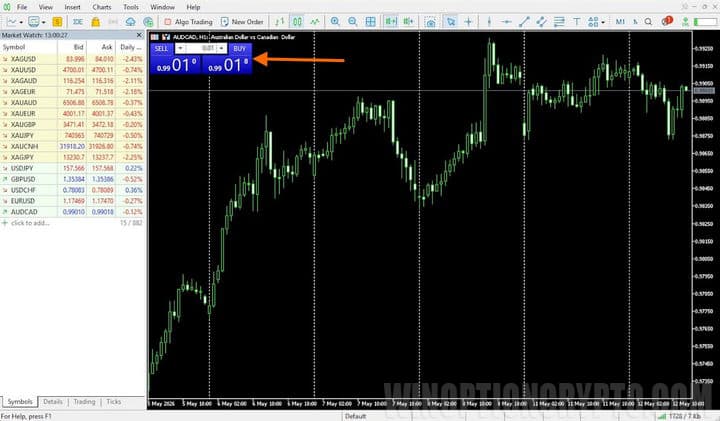The image size is (720, 421).
Task: Switch chart to bar chart mode
Action: tap(279, 22)
